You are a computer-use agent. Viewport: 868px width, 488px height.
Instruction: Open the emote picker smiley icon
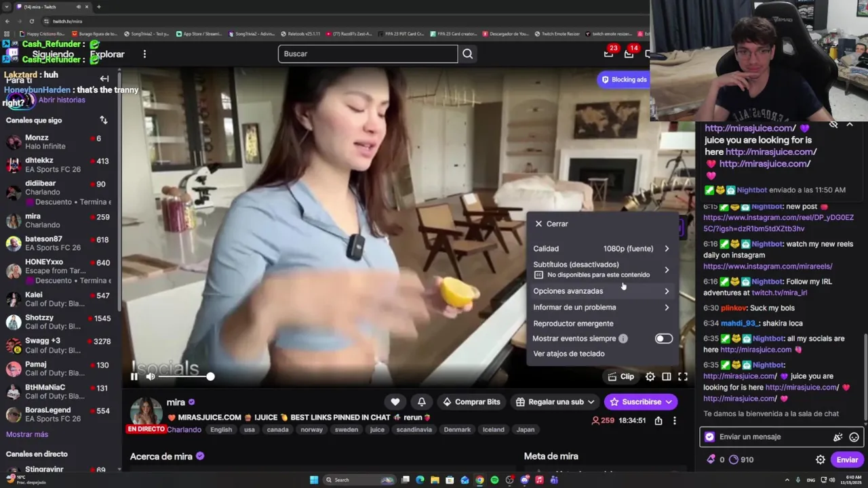(x=854, y=437)
